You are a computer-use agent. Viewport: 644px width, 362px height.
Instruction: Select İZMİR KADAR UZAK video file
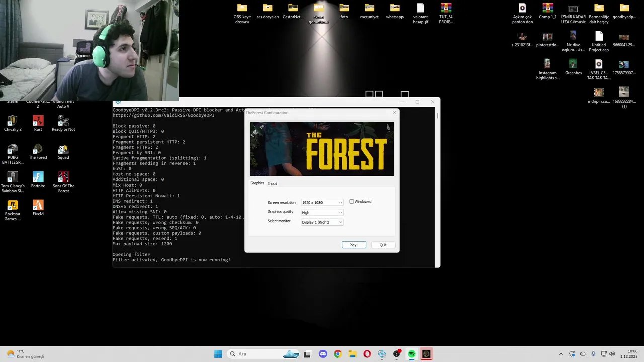coord(573,14)
